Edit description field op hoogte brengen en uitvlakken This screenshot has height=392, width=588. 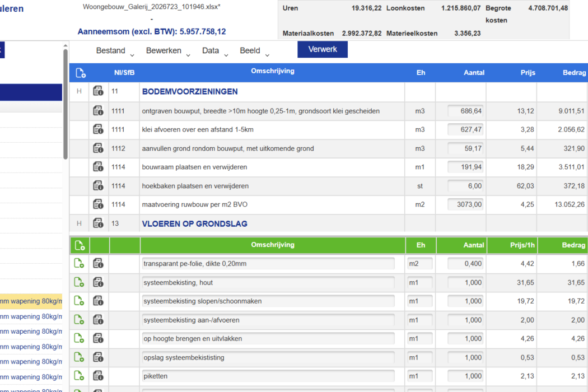click(x=268, y=338)
